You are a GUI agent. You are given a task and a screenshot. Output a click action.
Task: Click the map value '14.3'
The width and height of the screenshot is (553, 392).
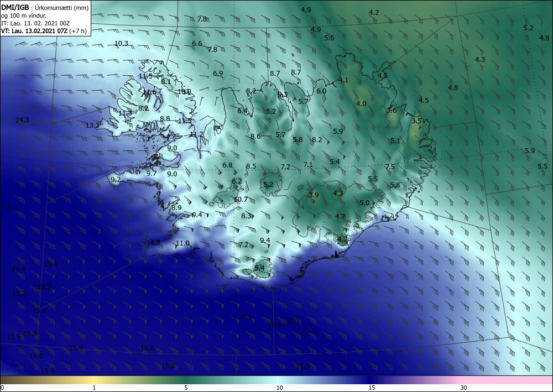point(22,120)
